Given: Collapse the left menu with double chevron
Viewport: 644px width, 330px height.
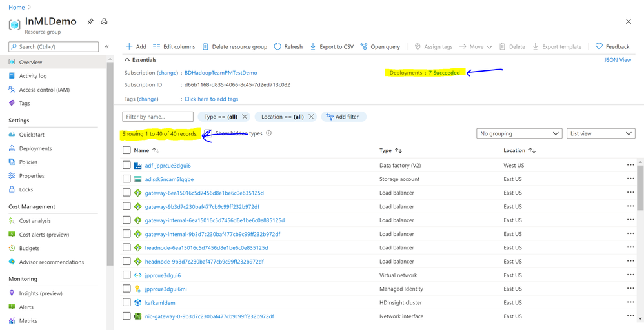Looking at the screenshot, I should point(106,47).
